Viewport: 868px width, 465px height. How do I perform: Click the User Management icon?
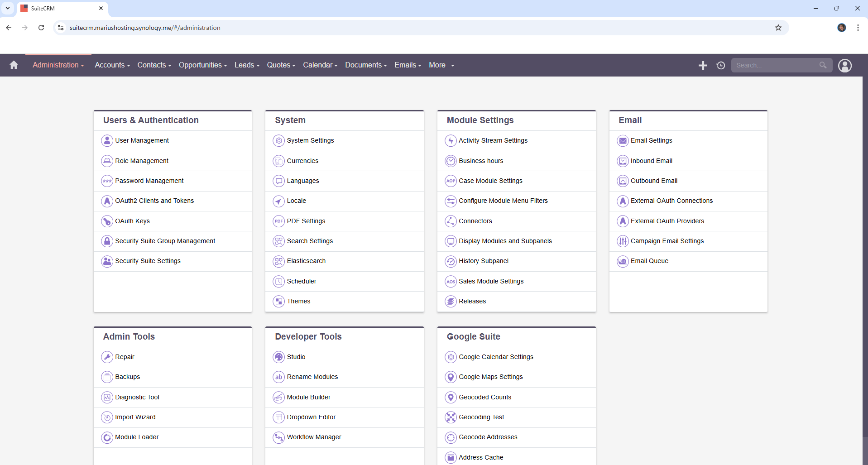(x=107, y=141)
